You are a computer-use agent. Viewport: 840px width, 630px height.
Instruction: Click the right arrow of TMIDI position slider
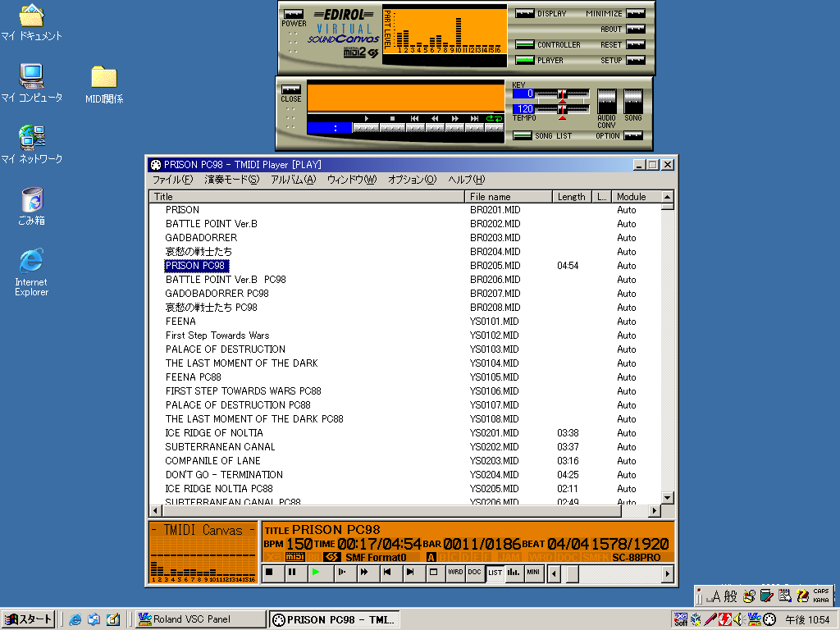pyautogui.click(x=667, y=573)
